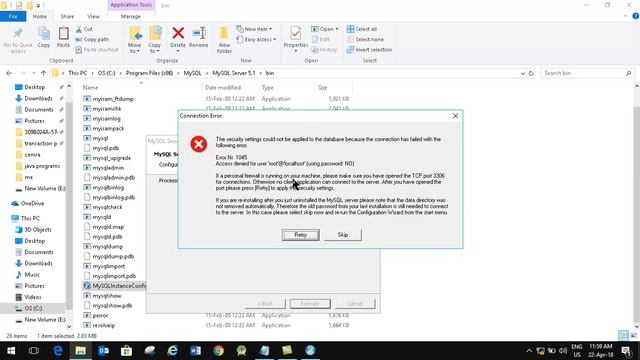Open the File ribbon tab

[13, 16]
